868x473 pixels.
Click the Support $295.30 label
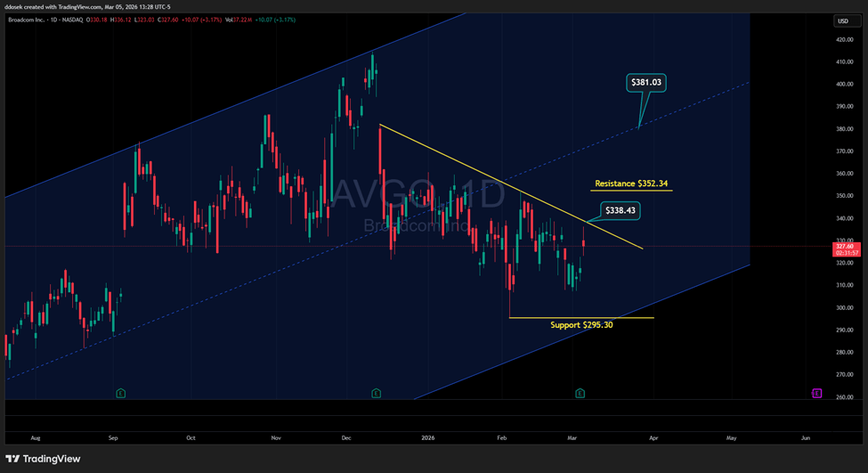[x=581, y=324]
